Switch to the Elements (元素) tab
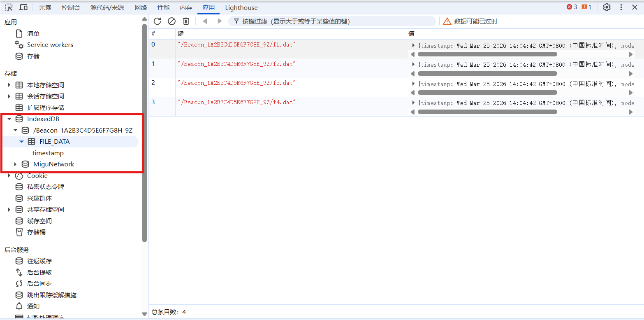The width and height of the screenshot is (644, 320). [45, 7]
